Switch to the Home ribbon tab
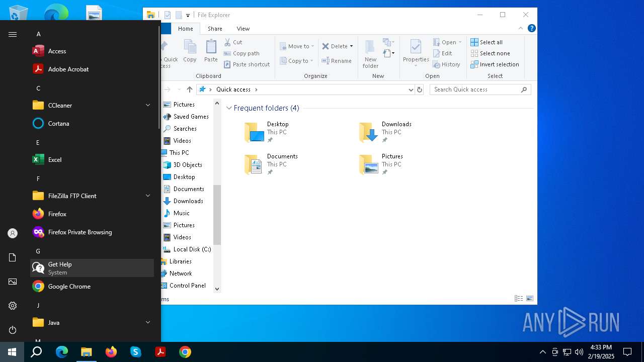The height and width of the screenshot is (362, 644). tap(186, 29)
